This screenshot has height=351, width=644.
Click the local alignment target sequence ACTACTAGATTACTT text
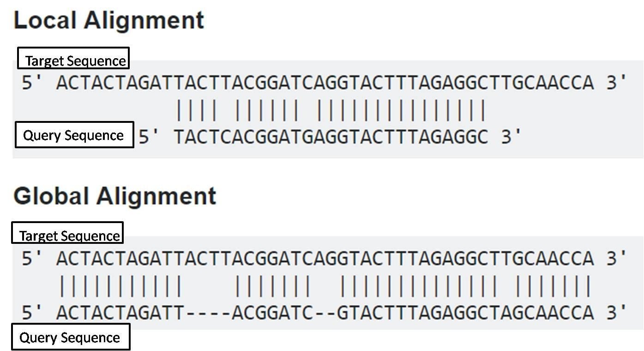point(325,83)
